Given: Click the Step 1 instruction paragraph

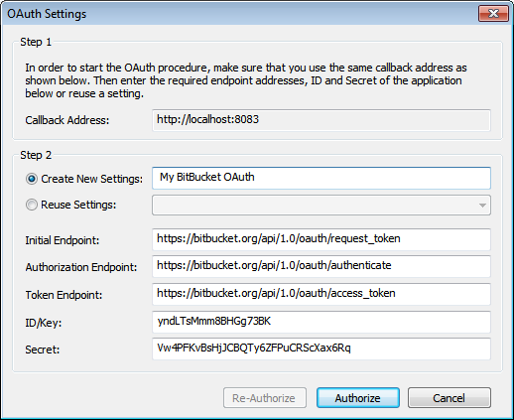Looking at the screenshot, I should tap(246, 80).
